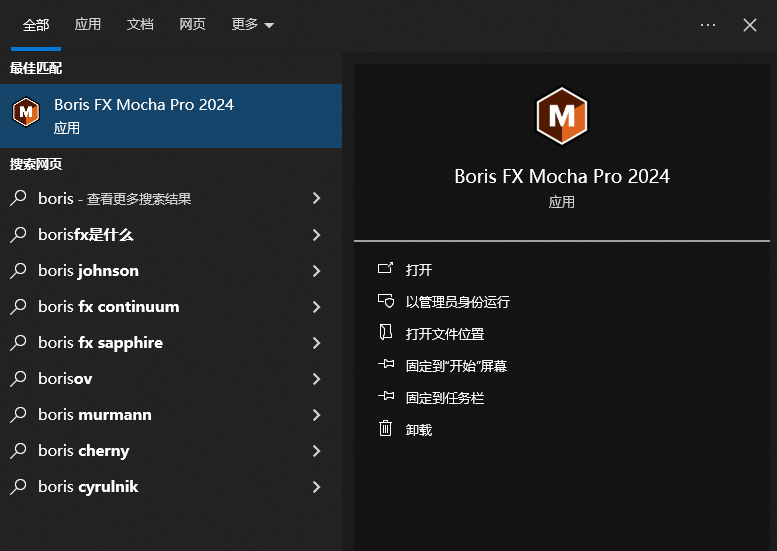Click the pin icon beside 固定到"开始"屏幕

click(386, 365)
